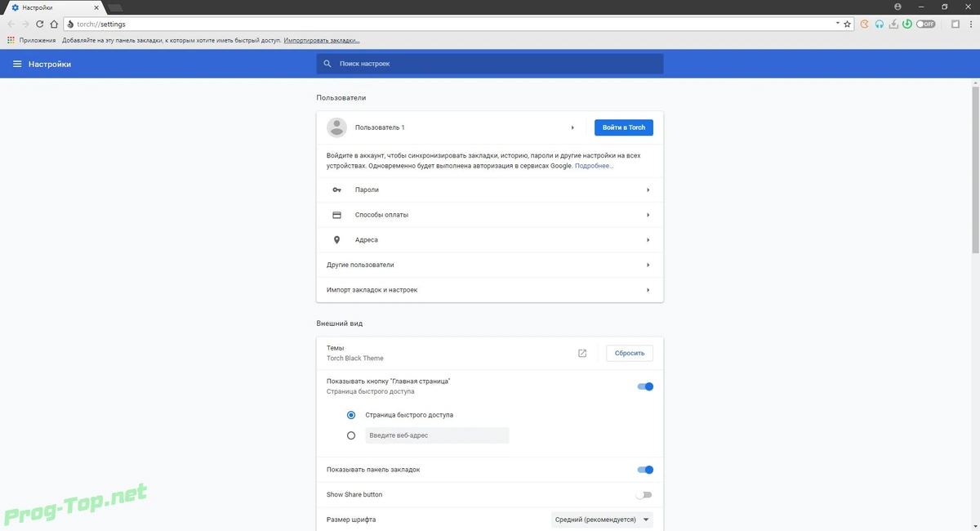The width and height of the screenshot is (980, 531).
Task: Open the hamburger menu next to Настройки
Action: pyautogui.click(x=17, y=64)
